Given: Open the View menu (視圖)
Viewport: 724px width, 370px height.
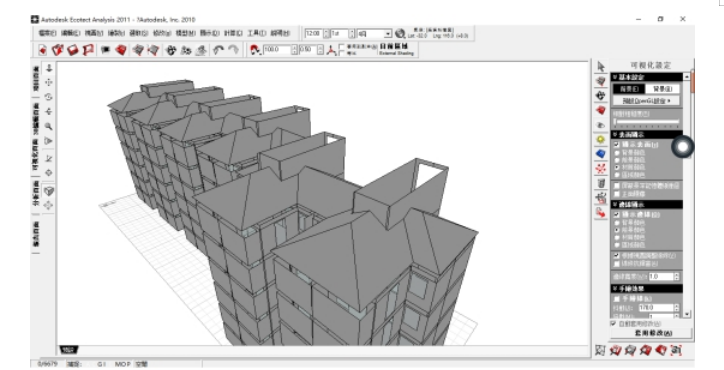Looking at the screenshot, I should tap(94, 33).
